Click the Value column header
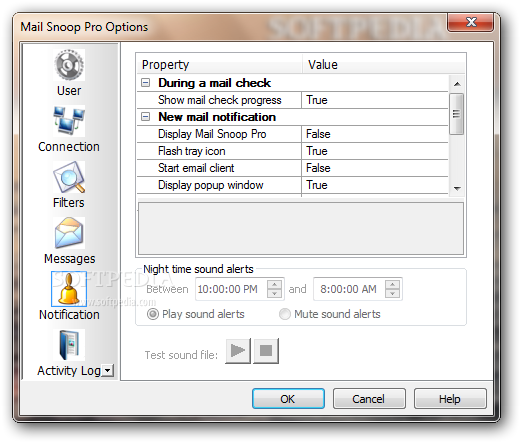This screenshot has width=521, height=443. click(x=384, y=64)
